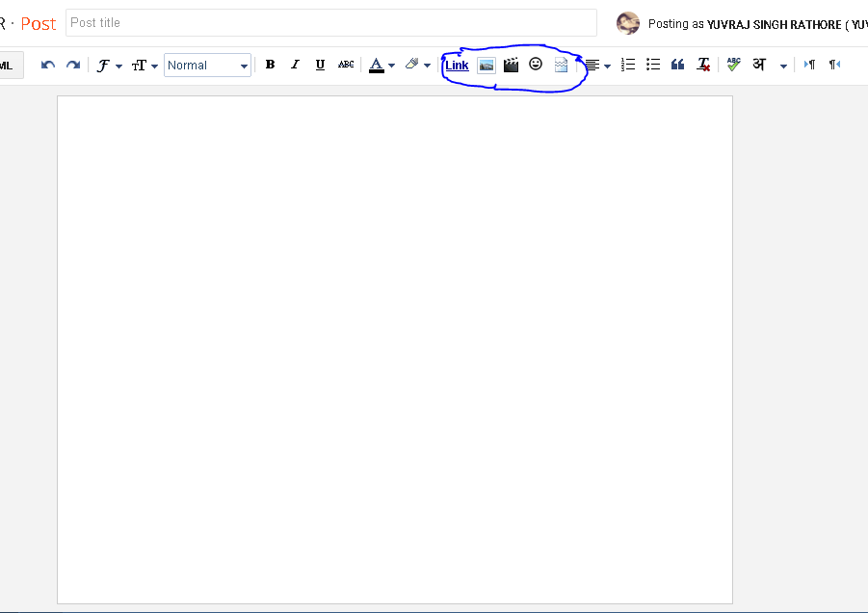Click inside the blank post body editor
Screen dimensions: 868x613
point(395,350)
